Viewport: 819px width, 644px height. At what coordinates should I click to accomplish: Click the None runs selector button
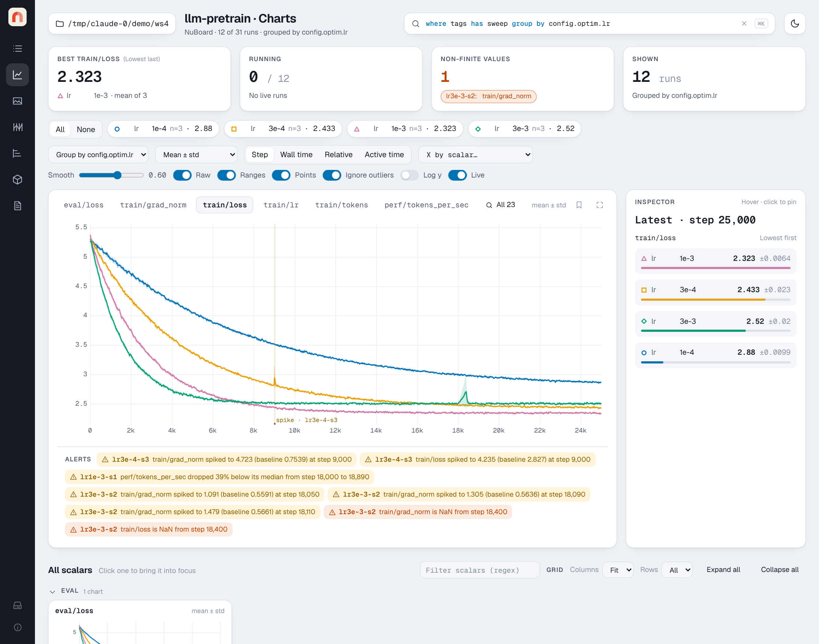tap(86, 129)
